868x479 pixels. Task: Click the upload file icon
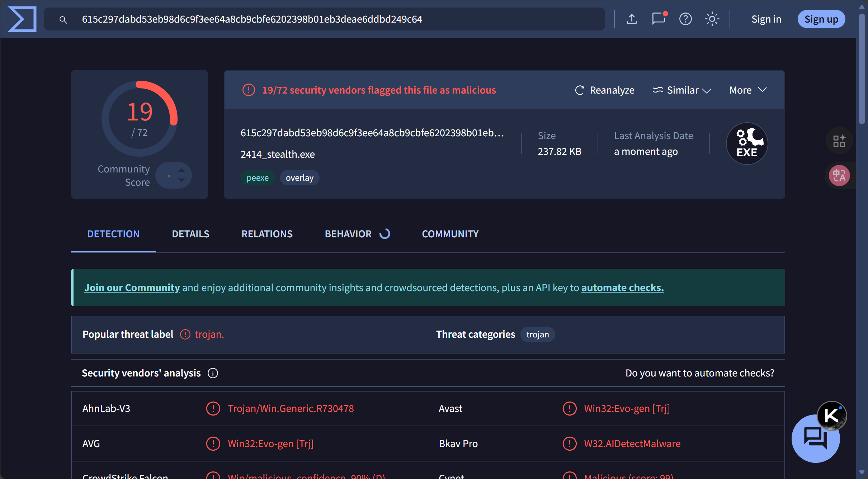pyautogui.click(x=632, y=19)
